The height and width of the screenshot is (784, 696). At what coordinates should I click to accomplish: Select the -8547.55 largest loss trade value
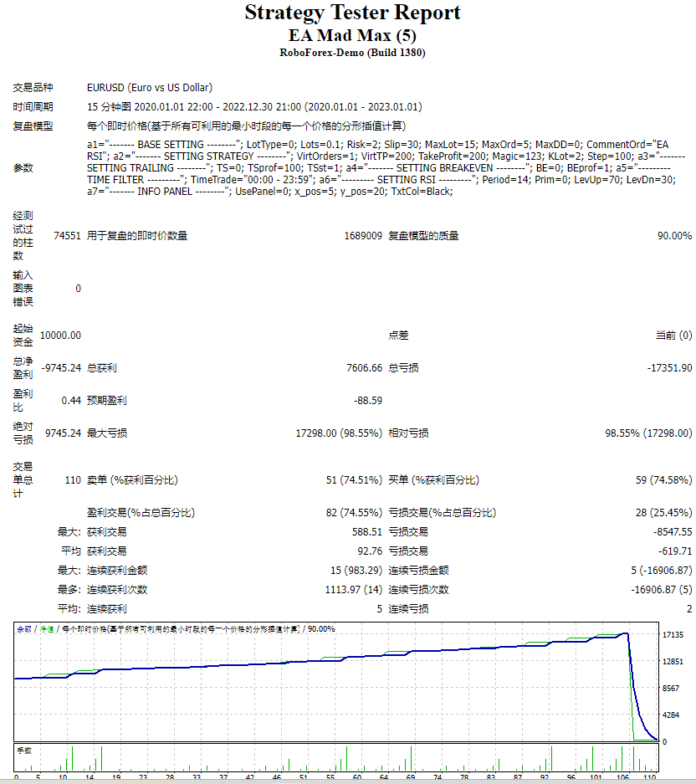673,531
